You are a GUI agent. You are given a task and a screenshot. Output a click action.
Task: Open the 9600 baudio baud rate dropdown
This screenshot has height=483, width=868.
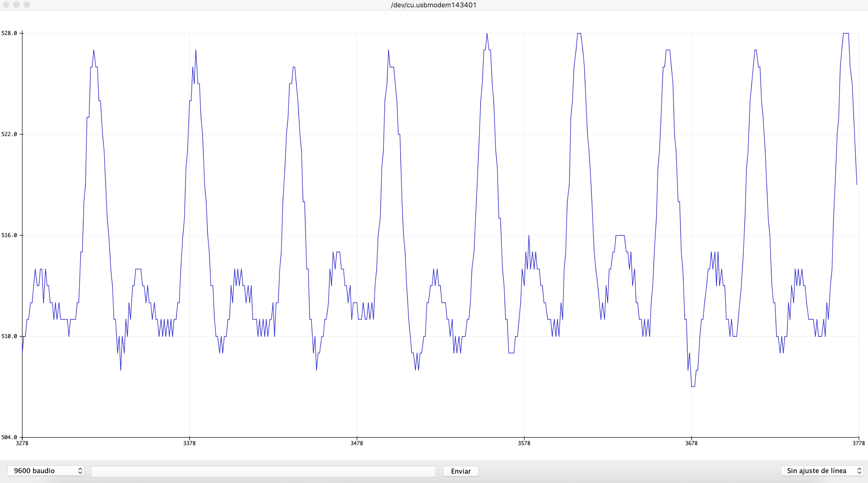(46, 470)
